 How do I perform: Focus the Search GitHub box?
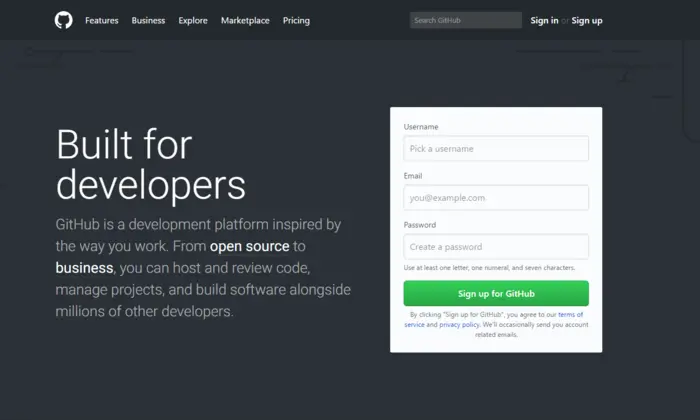(x=466, y=20)
